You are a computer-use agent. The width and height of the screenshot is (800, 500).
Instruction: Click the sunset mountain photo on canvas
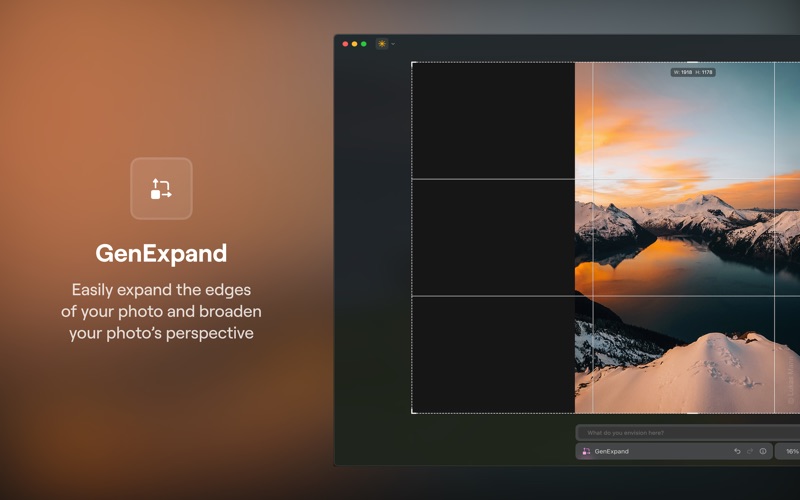click(x=687, y=238)
